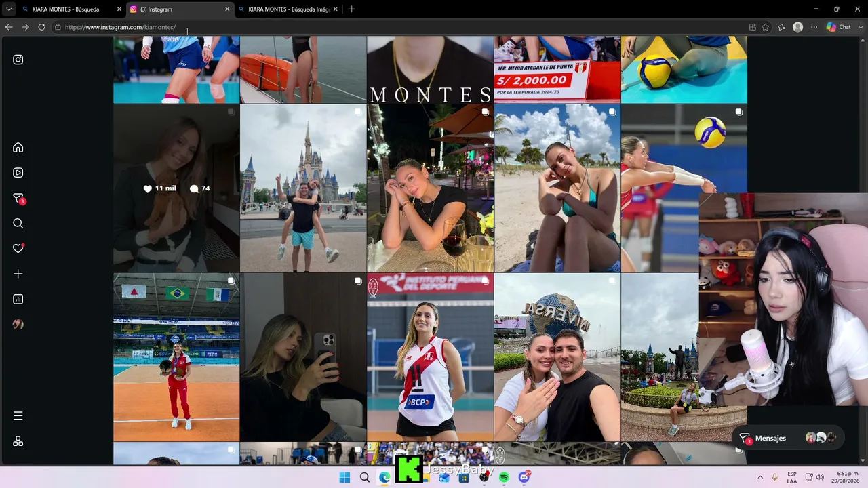
Task: Open the post with the orange lifebuoy
Action: pos(303,70)
